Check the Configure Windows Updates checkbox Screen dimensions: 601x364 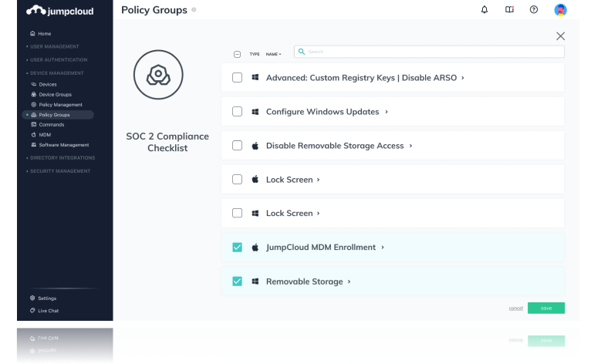point(237,112)
